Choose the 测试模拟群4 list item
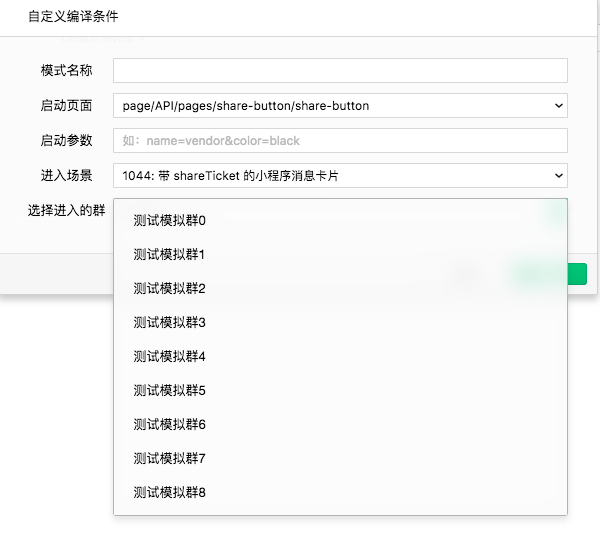 [169, 357]
